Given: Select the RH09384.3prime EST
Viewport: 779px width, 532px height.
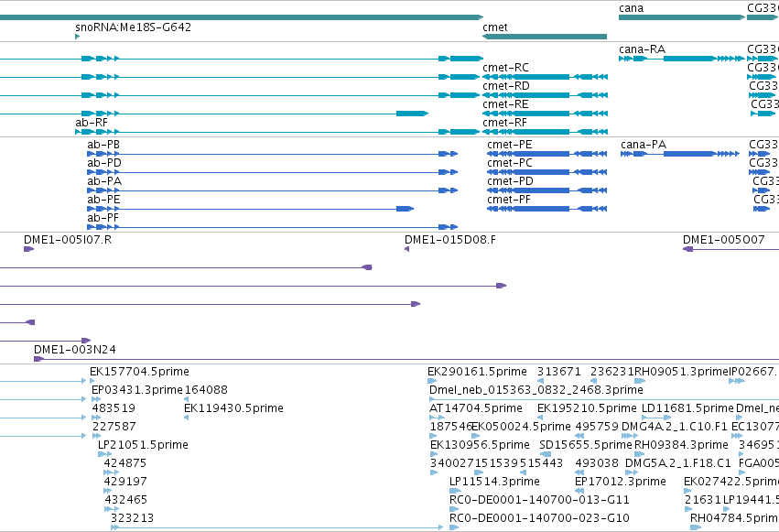Looking at the screenshot, I should (x=640, y=454).
